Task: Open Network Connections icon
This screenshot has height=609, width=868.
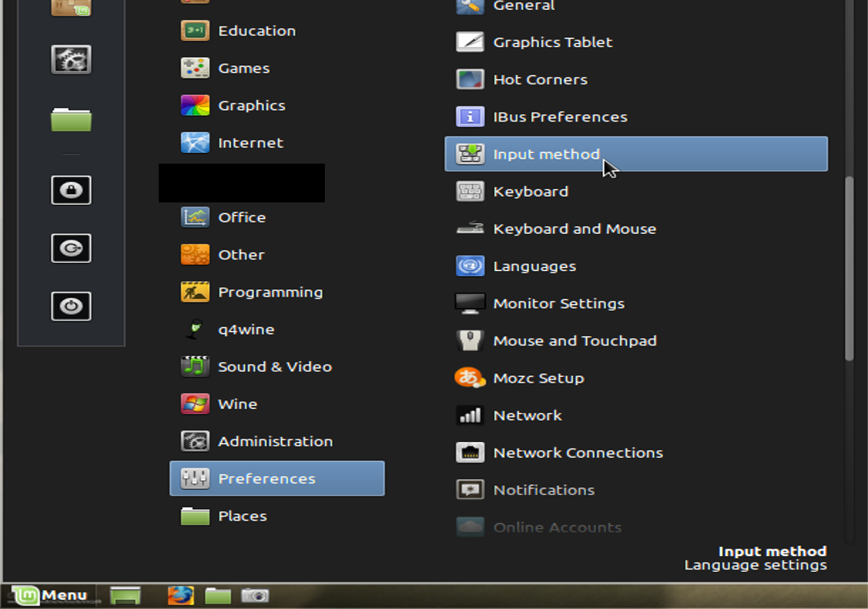Action: tap(470, 453)
